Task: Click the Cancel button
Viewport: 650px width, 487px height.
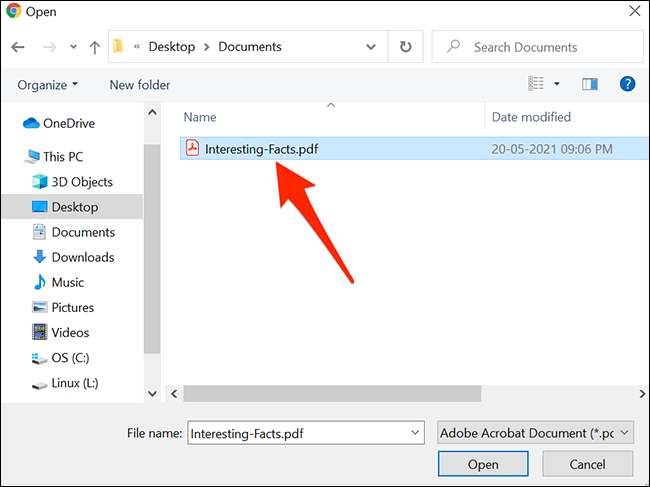Action: (587, 464)
